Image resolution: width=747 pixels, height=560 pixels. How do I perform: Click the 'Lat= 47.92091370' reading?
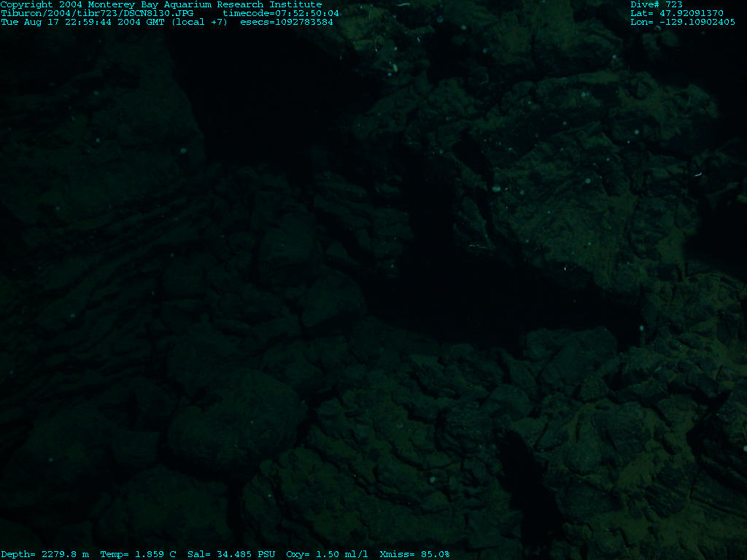[x=677, y=13]
